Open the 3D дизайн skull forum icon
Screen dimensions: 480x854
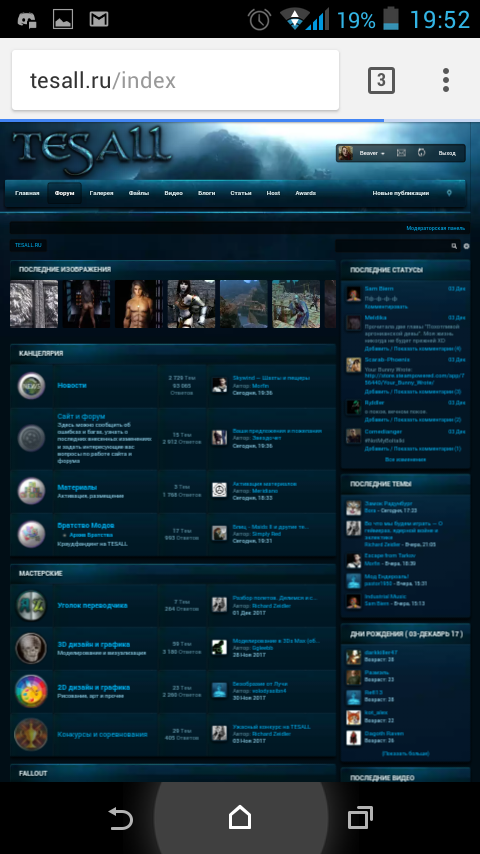pos(31,648)
